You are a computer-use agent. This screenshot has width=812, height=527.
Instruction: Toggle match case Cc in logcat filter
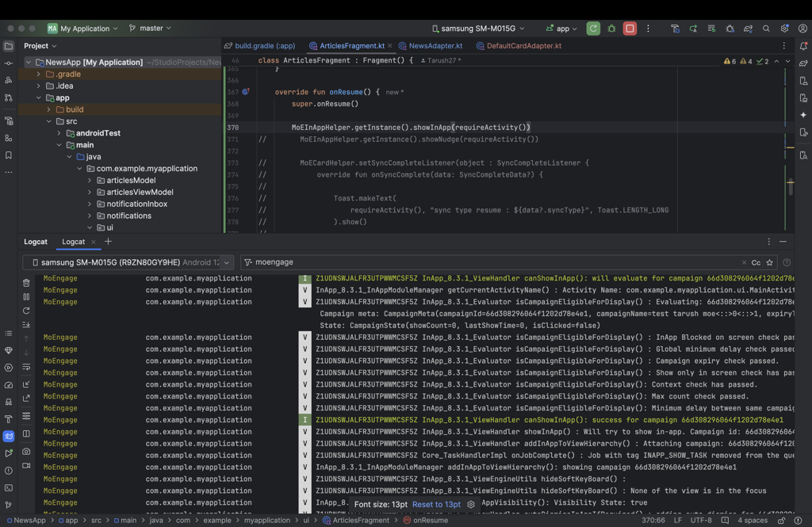click(756, 262)
